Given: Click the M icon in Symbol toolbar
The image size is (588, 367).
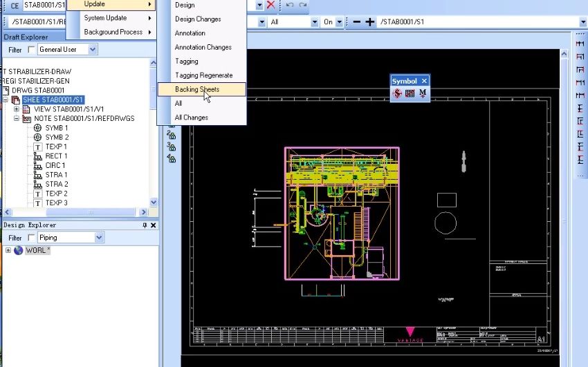Looking at the screenshot, I should 423,93.
